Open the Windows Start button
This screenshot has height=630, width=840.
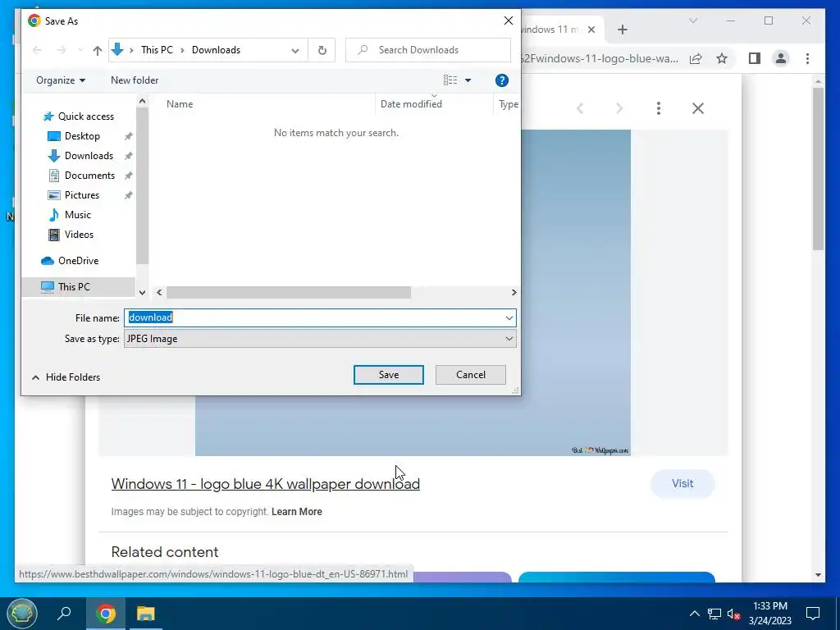[x=21, y=614]
